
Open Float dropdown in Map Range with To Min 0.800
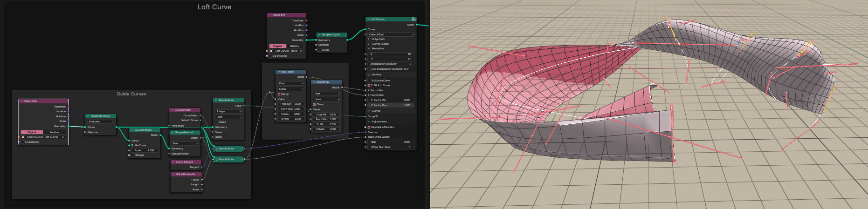click(x=291, y=83)
